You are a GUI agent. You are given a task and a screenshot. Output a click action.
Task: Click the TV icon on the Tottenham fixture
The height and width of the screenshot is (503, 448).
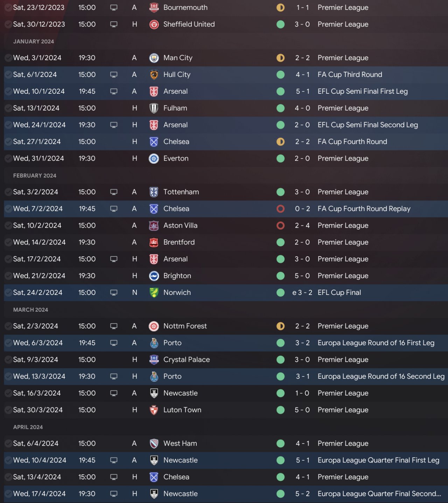pyautogui.click(x=114, y=192)
